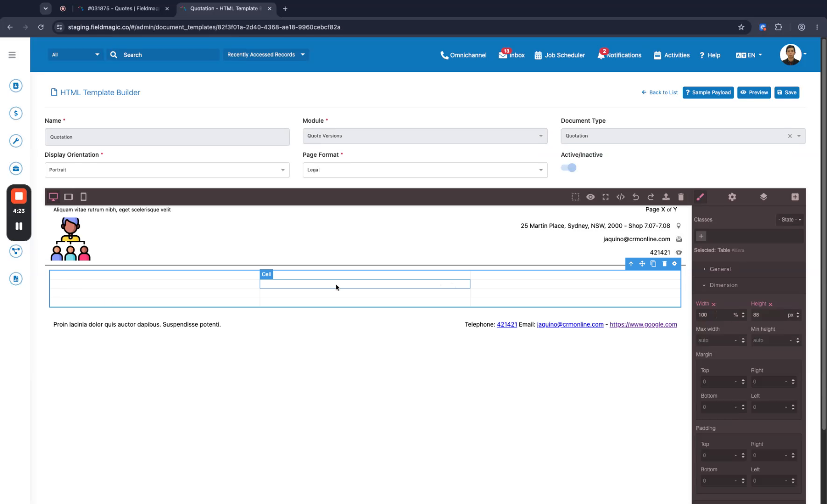
Task: Open Style Manager paintbrush tab
Action: 700,197
